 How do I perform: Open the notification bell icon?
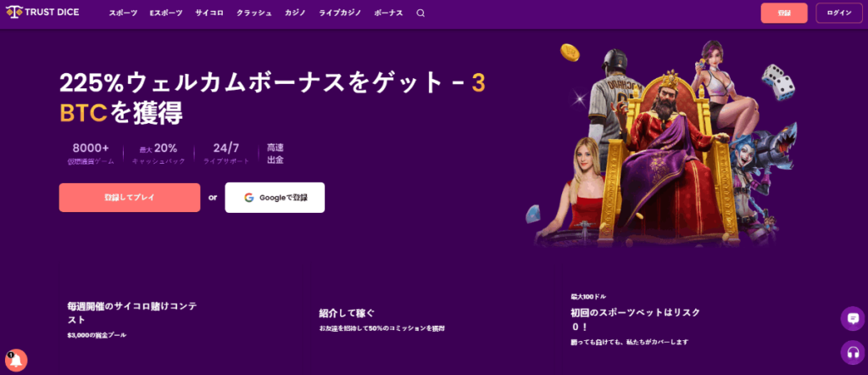click(15, 361)
